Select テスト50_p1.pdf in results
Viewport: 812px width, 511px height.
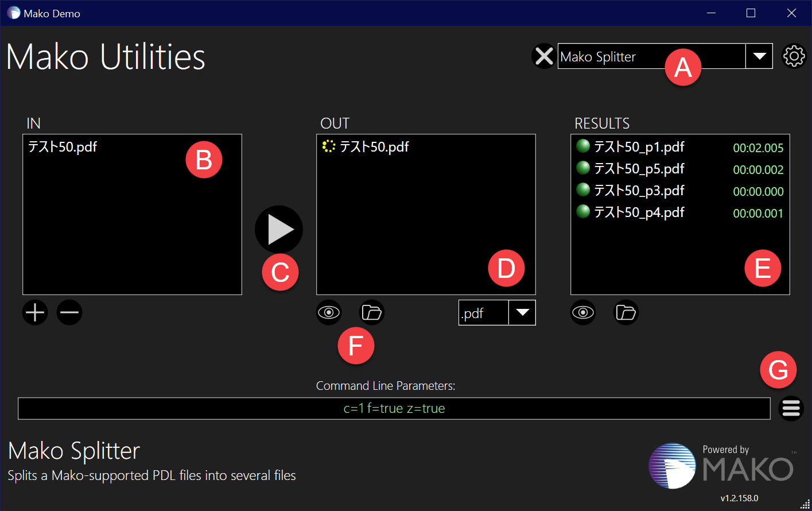point(639,147)
